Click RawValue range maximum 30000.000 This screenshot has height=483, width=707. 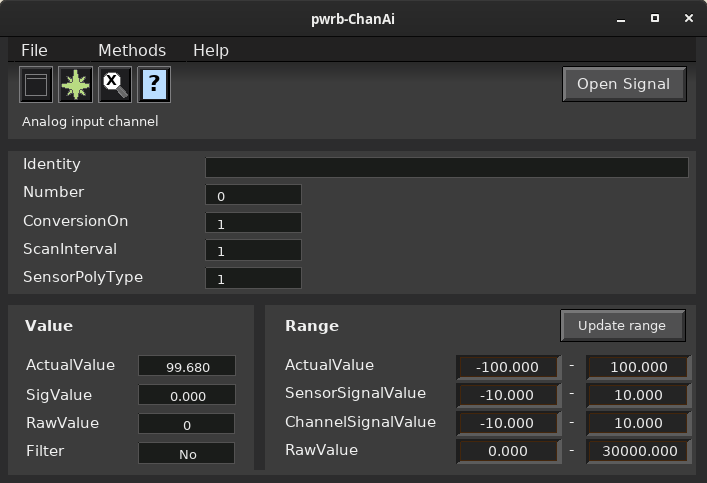638,451
